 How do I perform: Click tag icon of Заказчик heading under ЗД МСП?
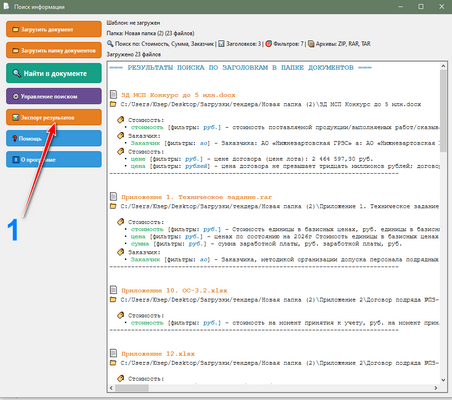click(121, 135)
